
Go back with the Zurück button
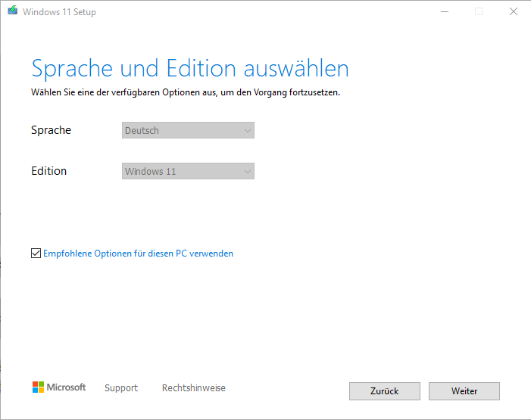(385, 391)
